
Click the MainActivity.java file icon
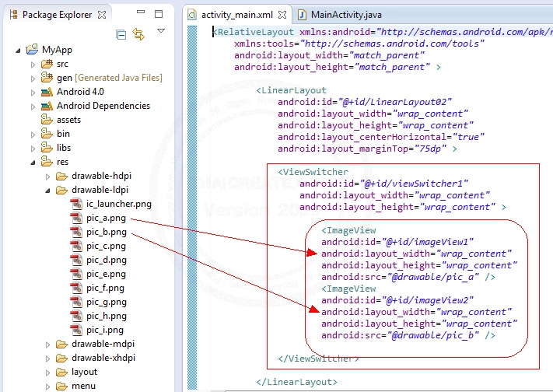(x=302, y=15)
